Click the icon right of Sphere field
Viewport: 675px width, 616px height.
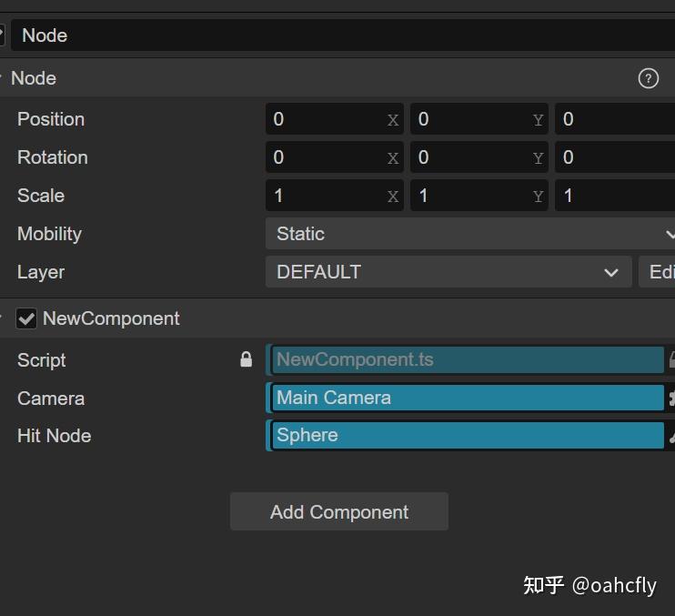671,436
